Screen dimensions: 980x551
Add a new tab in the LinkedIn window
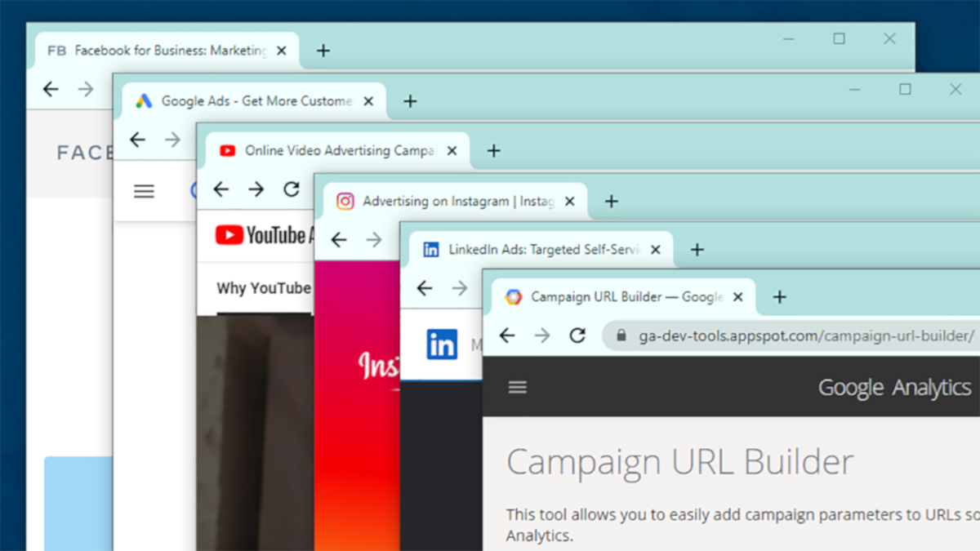pos(697,250)
